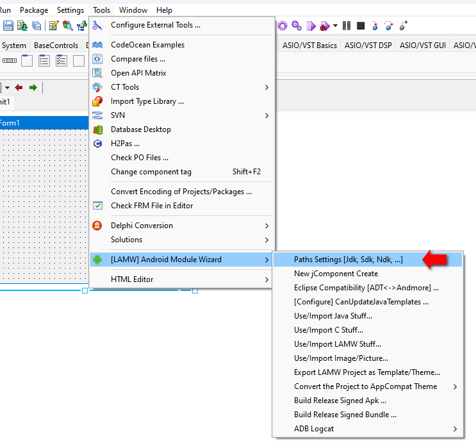The width and height of the screenshot is (476, 448).
Task: Choose Export LAMW Project as Template/Theme...
Action: 368,372
